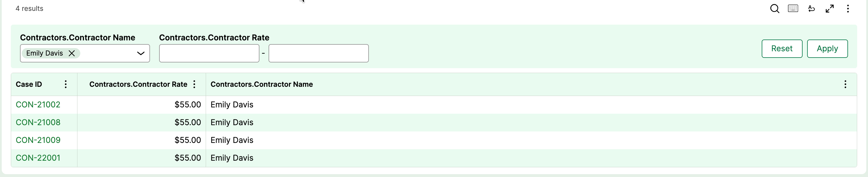Screen dimensions: 868x177
Task: Open Case ID column options menu
Action: 66,84
